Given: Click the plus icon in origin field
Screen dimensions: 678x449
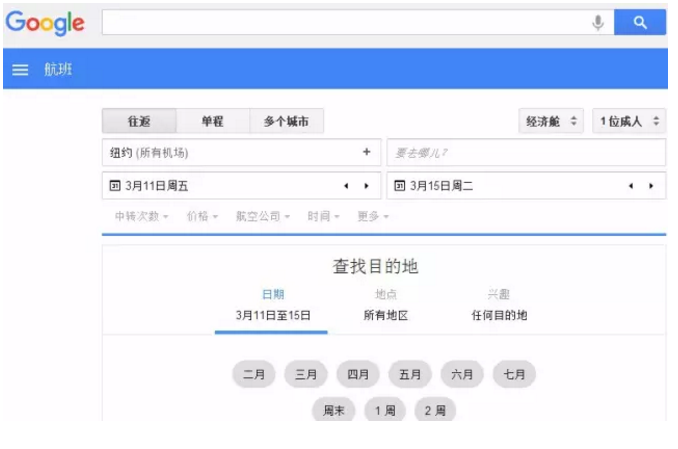Looking at the screenshot, I should click(x=366, y=152).
